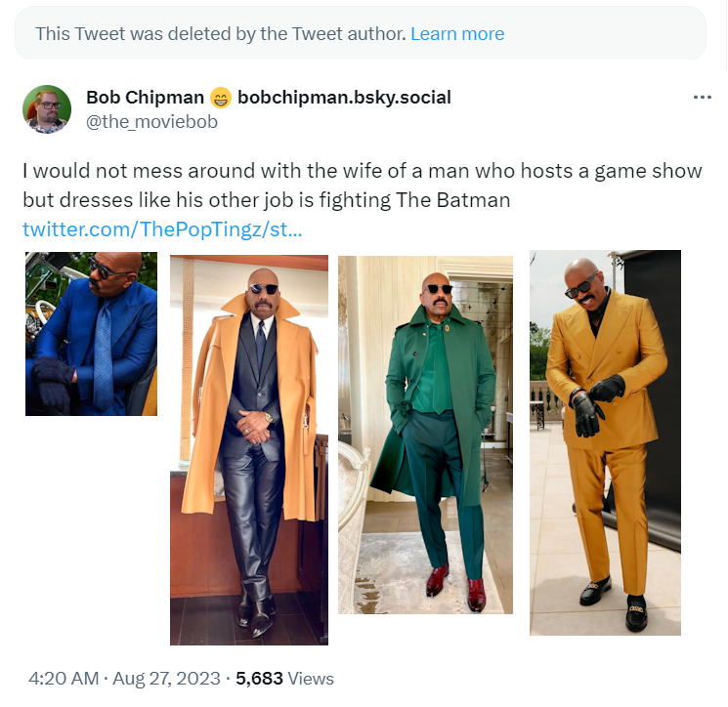Click the 5,683 view count number
728x707 pixels.
click(261, 678)
